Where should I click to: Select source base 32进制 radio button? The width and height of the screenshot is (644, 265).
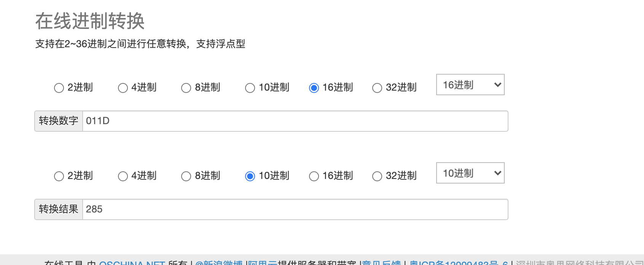point(377,88)
